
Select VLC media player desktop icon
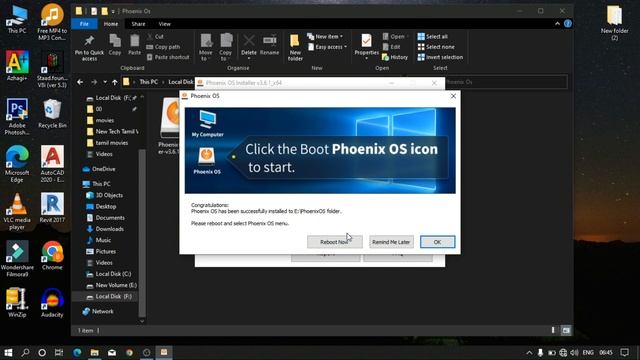17,211
